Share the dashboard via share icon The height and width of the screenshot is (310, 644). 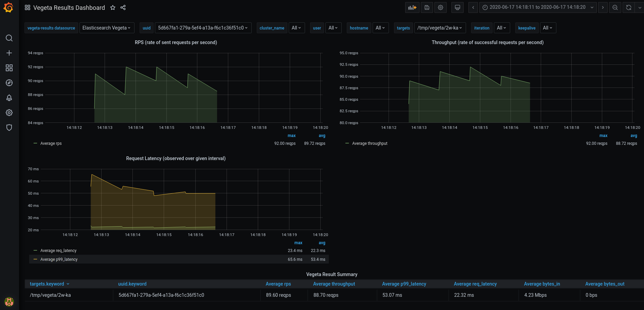point(123,7)
